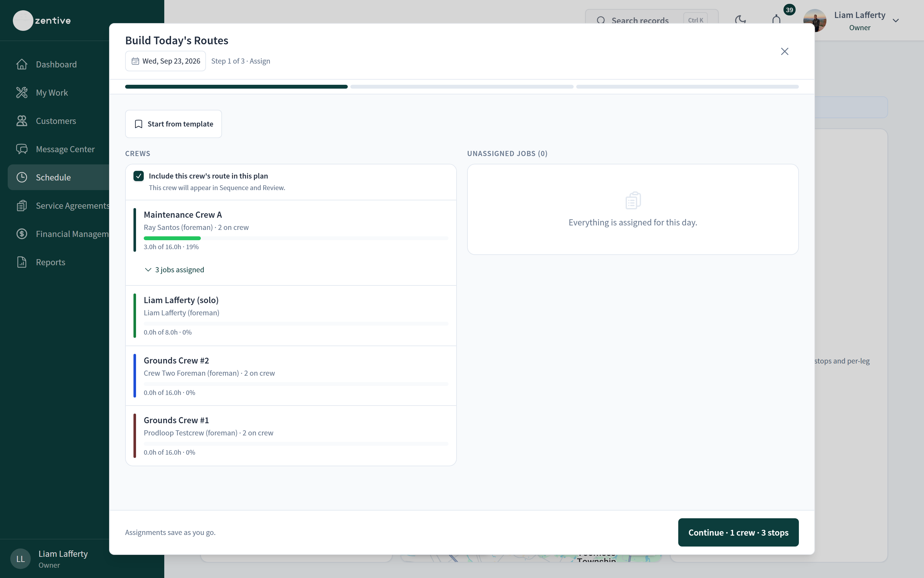Click Grounds Crew #2 capacity bar

coord(296,384)
